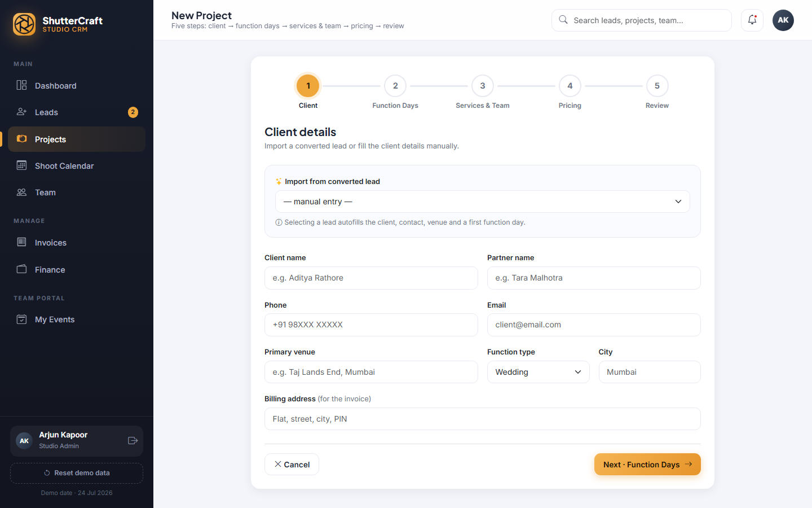Click the My Events calendar-check icon
This screenshot has width=812, height=508.
(x=21, y=319)
